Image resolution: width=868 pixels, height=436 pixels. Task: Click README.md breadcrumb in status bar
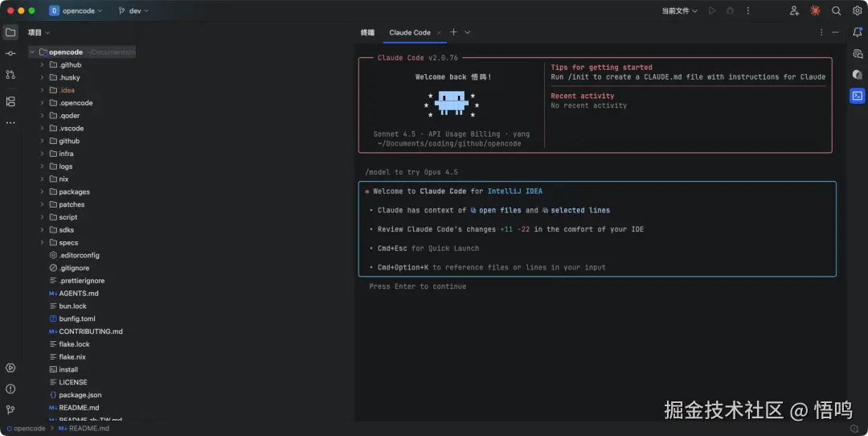click(84, 428)
